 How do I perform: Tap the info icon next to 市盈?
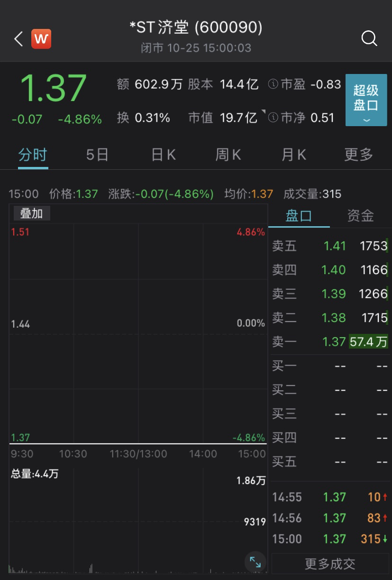tap(273, 84)
